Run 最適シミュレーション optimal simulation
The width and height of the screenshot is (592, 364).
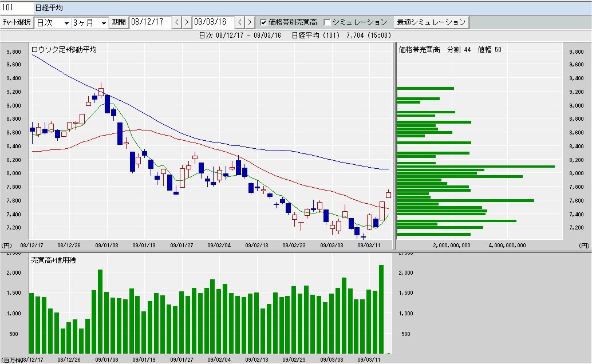pyautogui.click(x=431, y=22)
